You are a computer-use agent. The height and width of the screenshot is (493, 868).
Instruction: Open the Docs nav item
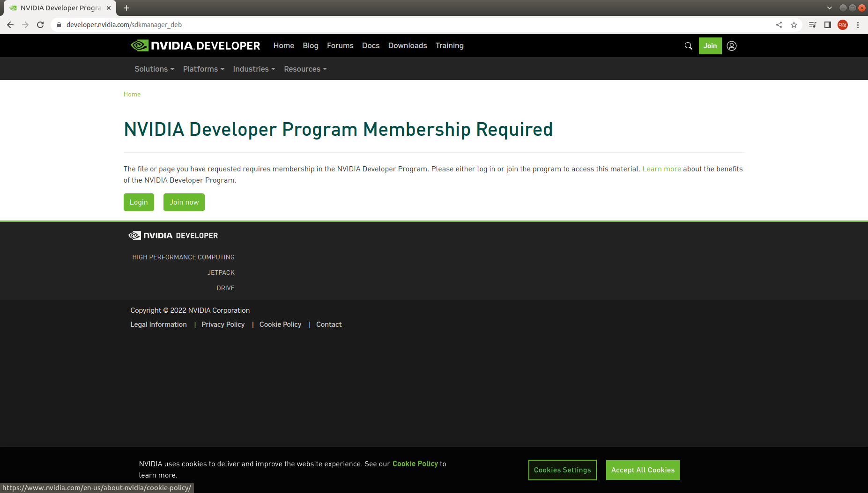pos(371,45)
